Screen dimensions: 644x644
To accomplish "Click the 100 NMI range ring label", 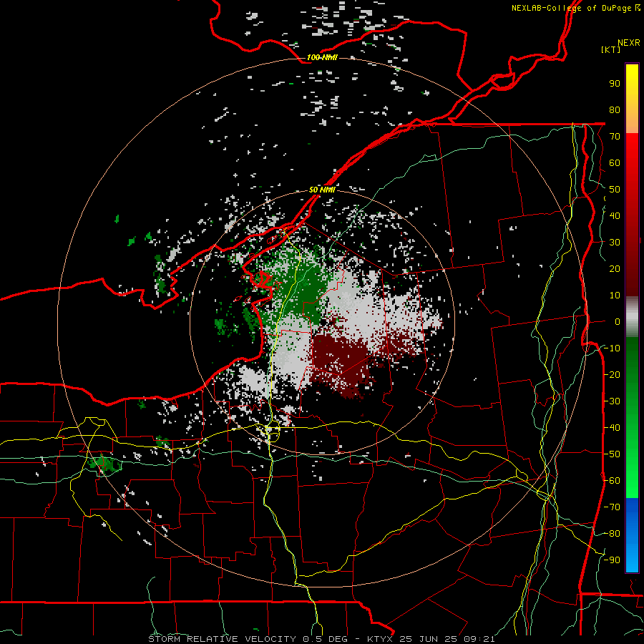I will (322, 57).
